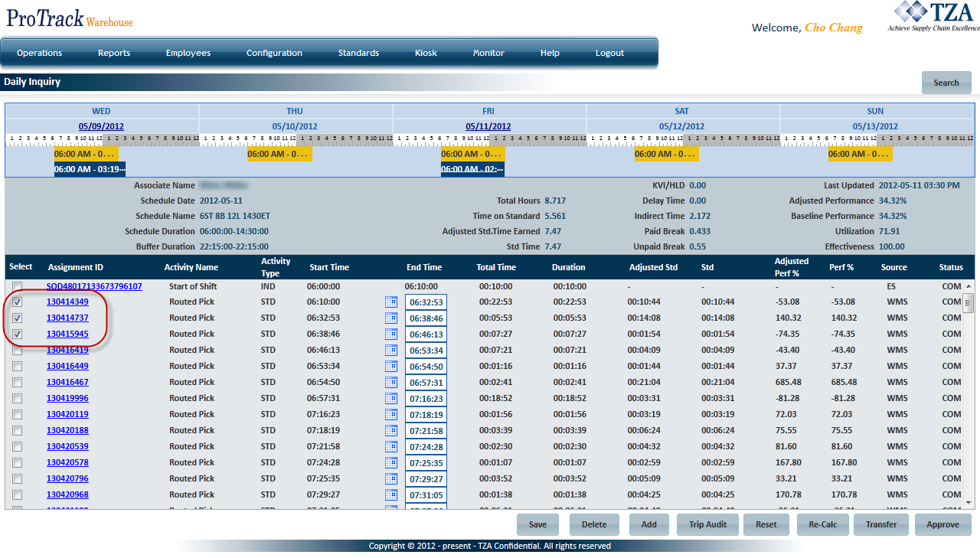Uncheck assignment 130414349 checkbox

17,302
